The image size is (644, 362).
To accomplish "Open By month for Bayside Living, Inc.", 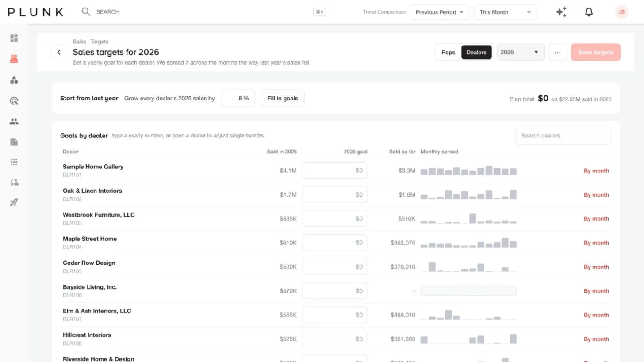I will click(x=596, y=291).
